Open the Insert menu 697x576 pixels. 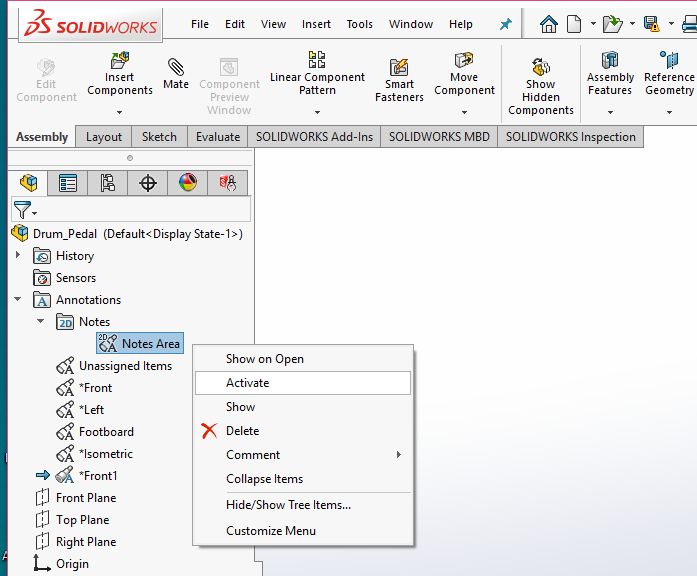click(x=316, y=24)
